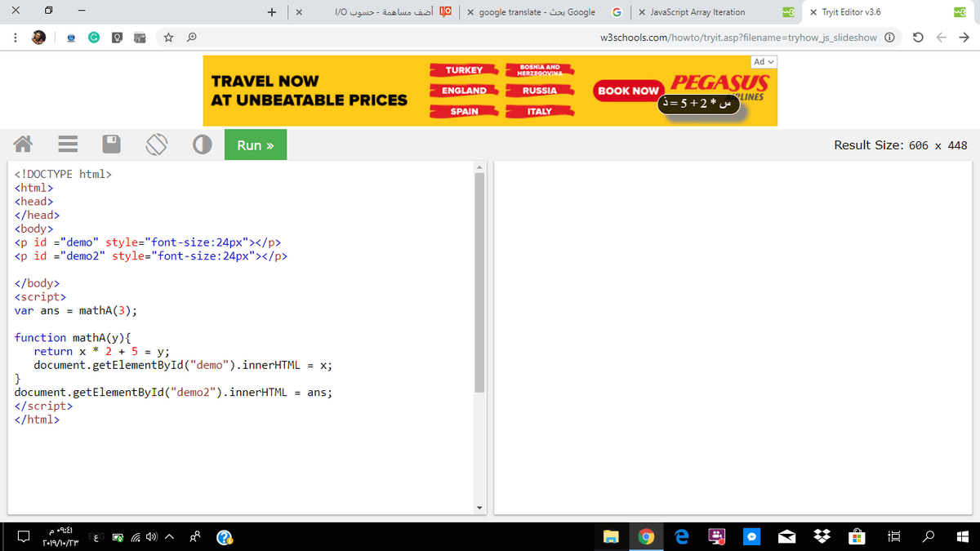The height and width of the screenshot is (551, 980).
Task: Click ENGLAND on the travel ad
Action: pos(465,91)
